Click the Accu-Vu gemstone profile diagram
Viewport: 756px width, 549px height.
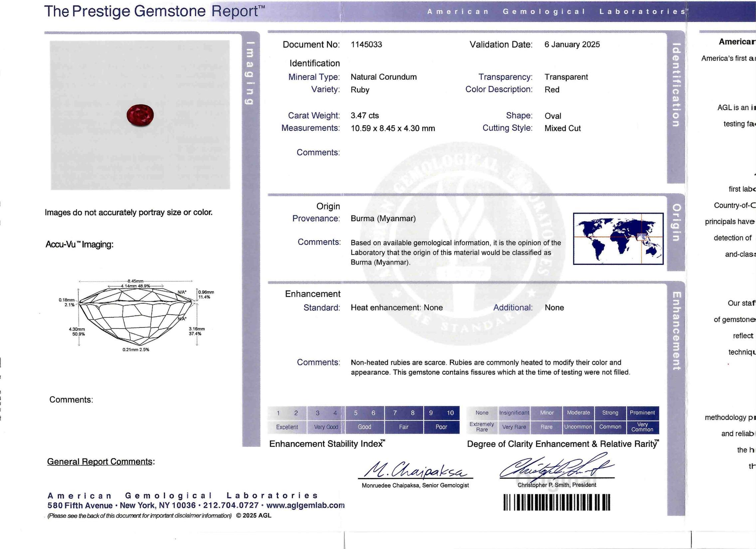tap(136, 316)
